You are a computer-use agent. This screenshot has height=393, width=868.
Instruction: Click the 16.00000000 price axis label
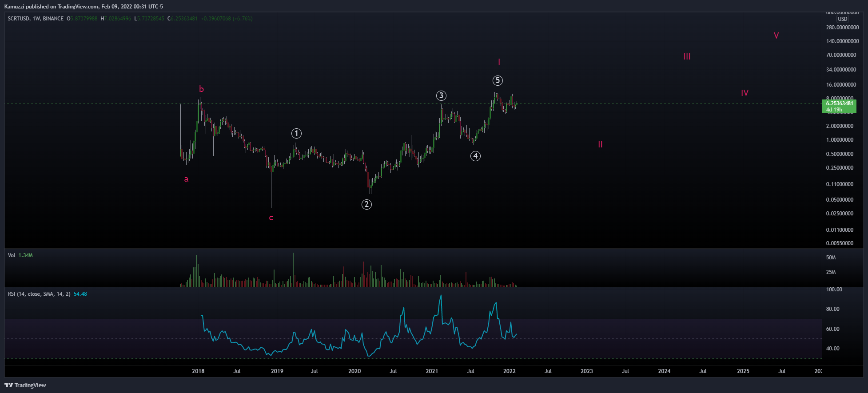point(841,85)
